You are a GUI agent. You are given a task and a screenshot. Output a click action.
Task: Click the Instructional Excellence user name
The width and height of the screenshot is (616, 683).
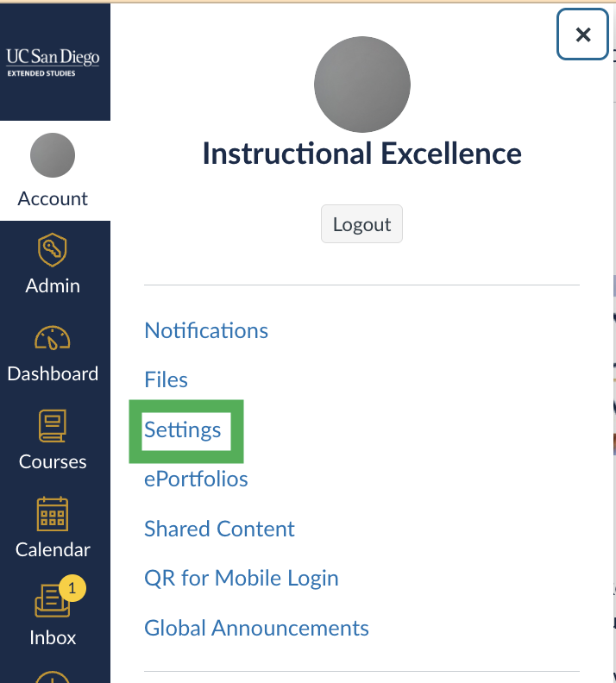(x=361, y=154)
